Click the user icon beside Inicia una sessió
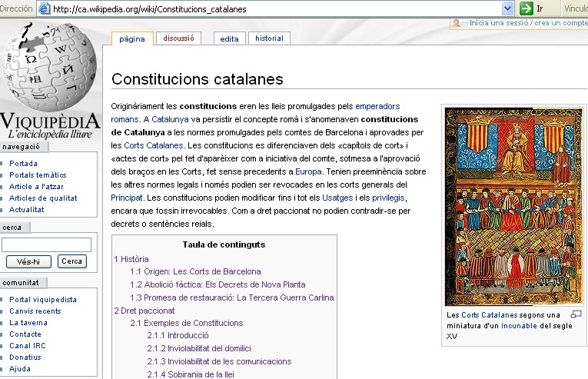 point(457,23)
